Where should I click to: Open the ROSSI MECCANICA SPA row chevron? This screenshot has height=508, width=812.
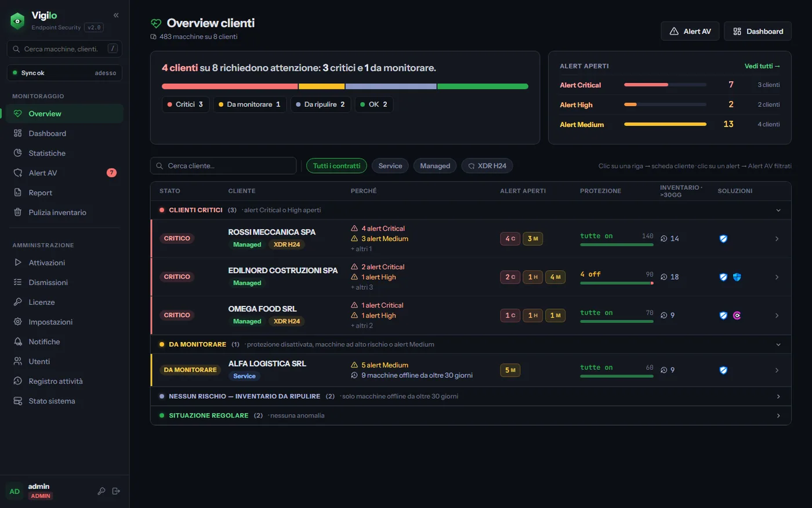click(777, 239)
